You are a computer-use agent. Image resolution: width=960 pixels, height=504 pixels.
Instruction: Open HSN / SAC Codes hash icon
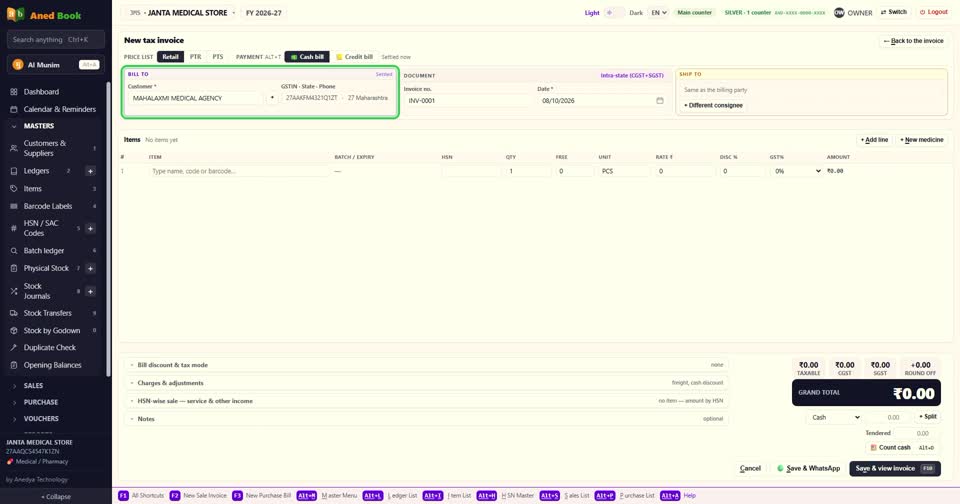pyautogui.click(x=13, y=228)
